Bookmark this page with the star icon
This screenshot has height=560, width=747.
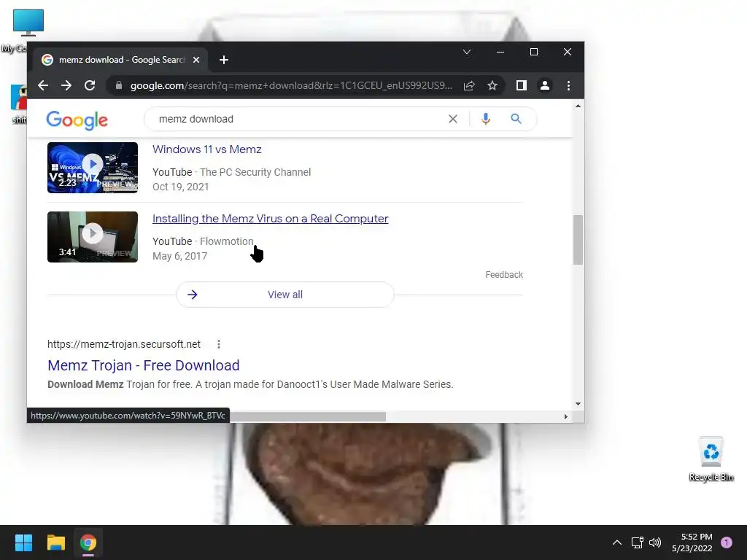[x=492, y=86]
